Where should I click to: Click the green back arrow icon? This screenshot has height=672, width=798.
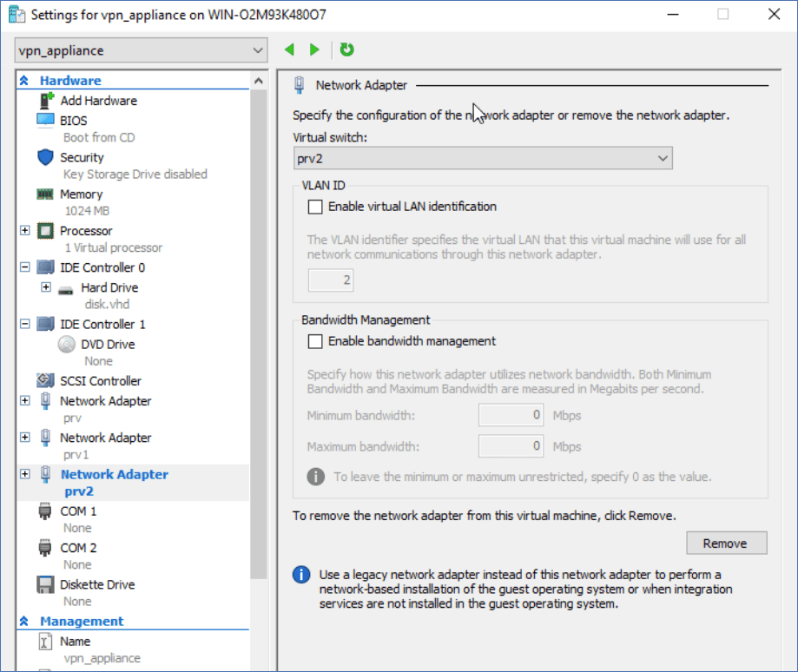click(x=289, y=50)
